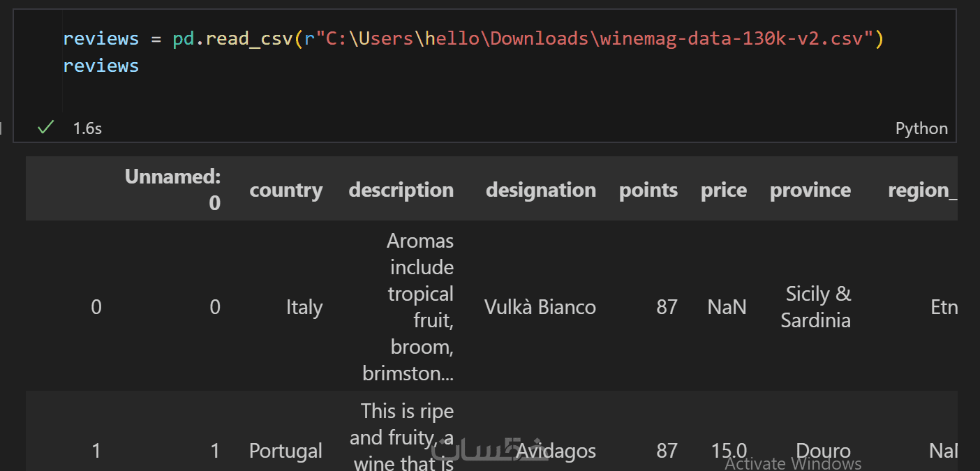This screenshot has height=471, width=980.
Task: Select the 'designation' column header
Action: 540,190
